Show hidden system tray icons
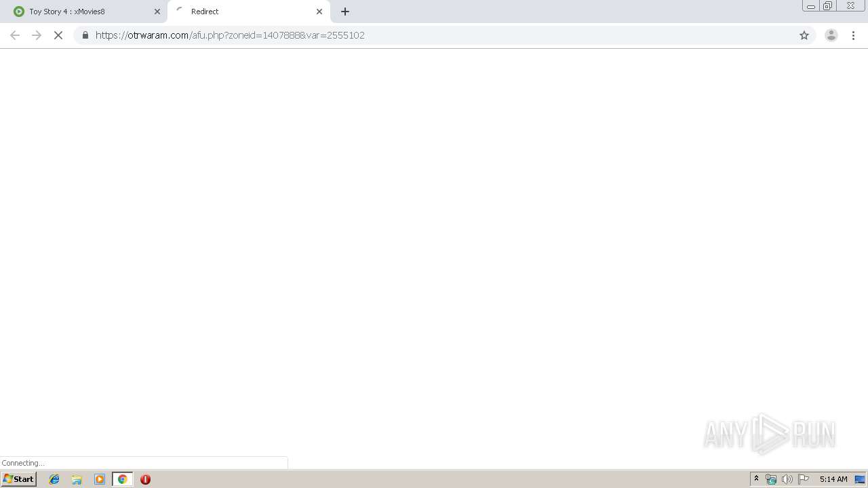This screenshot has height=488, width=868. [756, 479]
